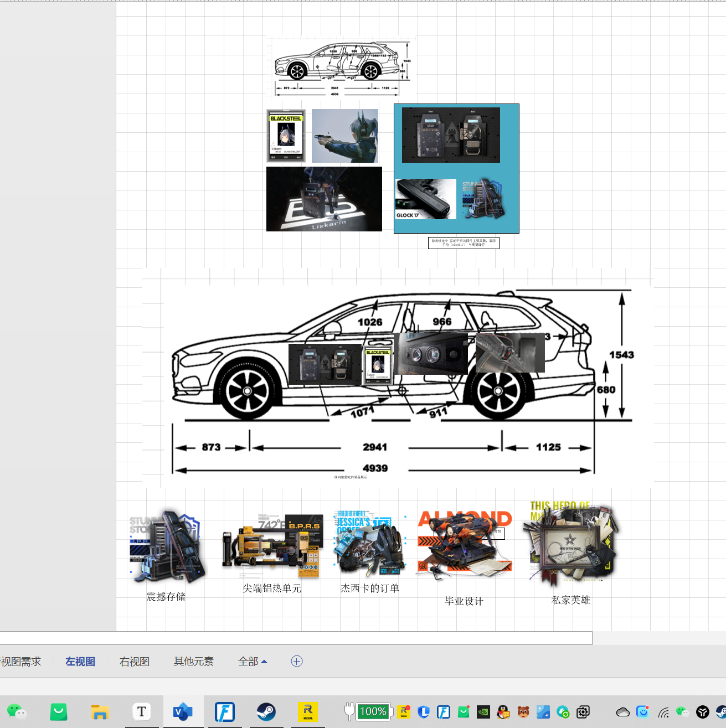Click the black-and-white cube tray icon
This screenshot has width=726, height=728.
703,712
